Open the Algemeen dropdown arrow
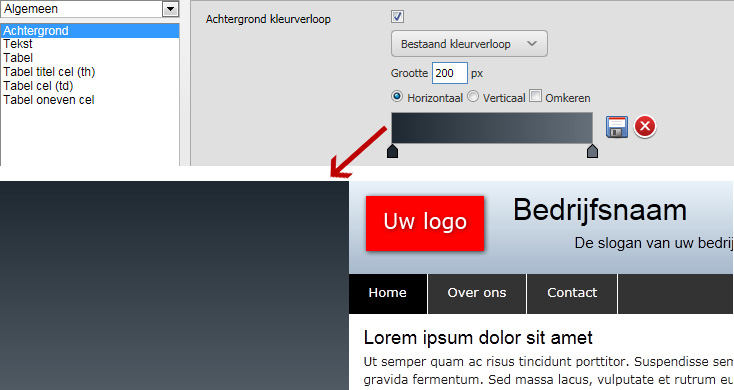The width and height of the screenshot is (734, 390). coord(170,9)
